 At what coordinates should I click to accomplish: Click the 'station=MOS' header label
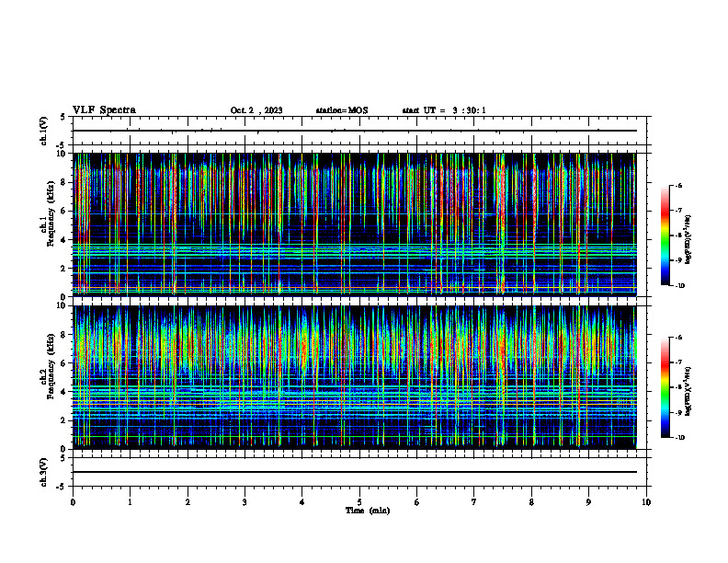[x=342, y=110]
